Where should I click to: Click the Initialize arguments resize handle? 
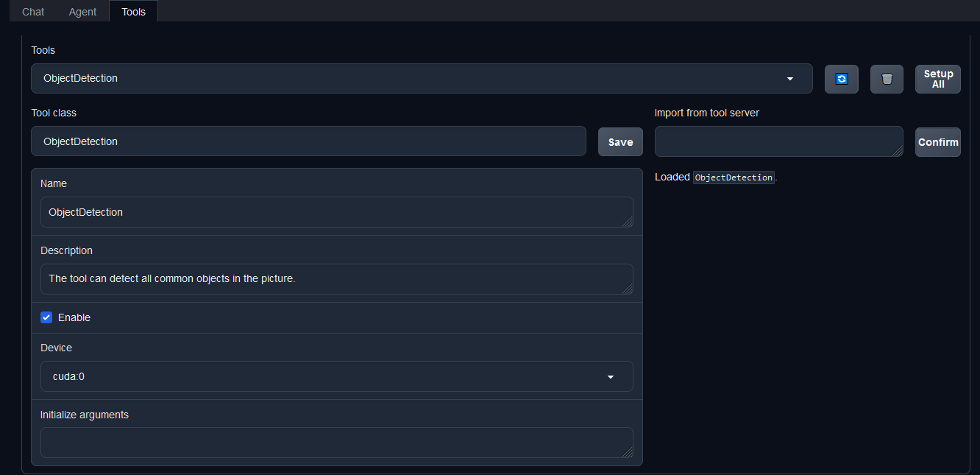point(628,452)
